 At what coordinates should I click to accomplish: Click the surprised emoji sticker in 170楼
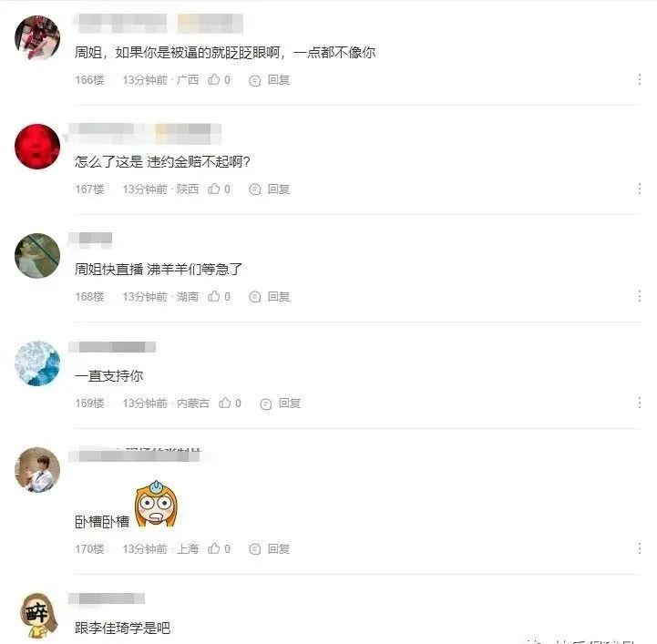point(157,504)
